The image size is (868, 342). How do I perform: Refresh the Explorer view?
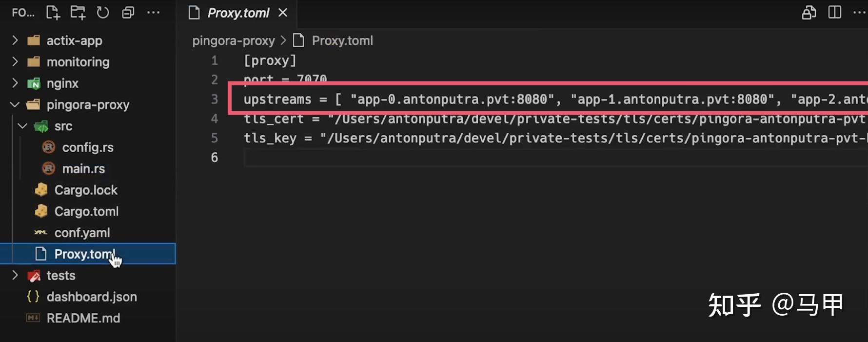tap(103, 13)
